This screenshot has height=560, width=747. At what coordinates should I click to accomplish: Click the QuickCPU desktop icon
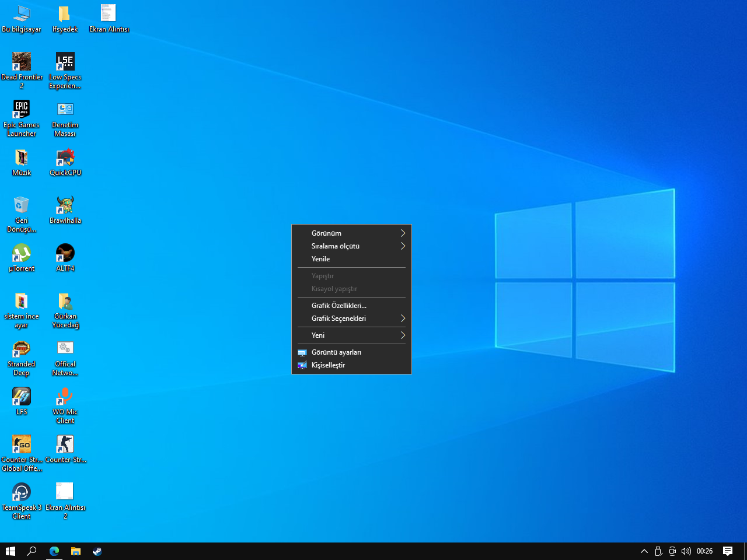[65, 158]
